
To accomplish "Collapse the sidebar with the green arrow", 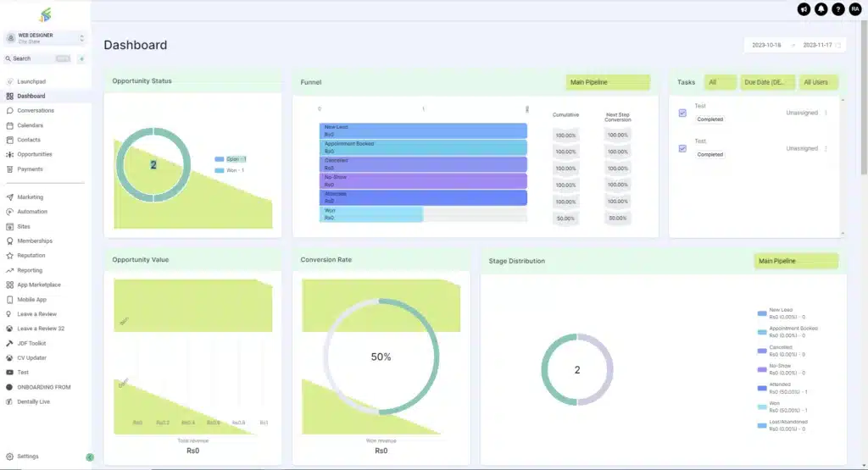I will click(x=90, y=457).
